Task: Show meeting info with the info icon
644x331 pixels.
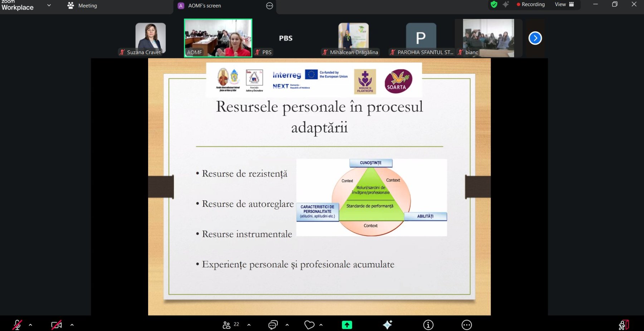Action: (428, 325)
